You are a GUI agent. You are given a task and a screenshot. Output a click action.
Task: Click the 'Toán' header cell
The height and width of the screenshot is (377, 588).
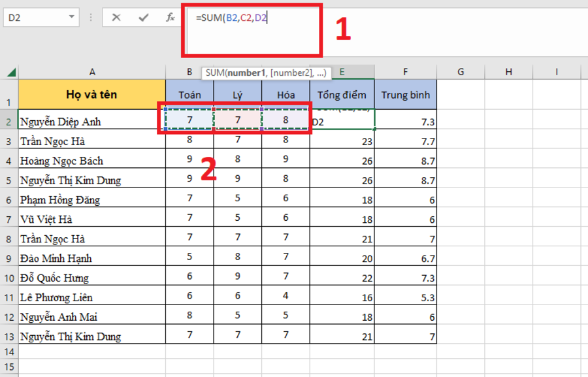click(189, 95)
